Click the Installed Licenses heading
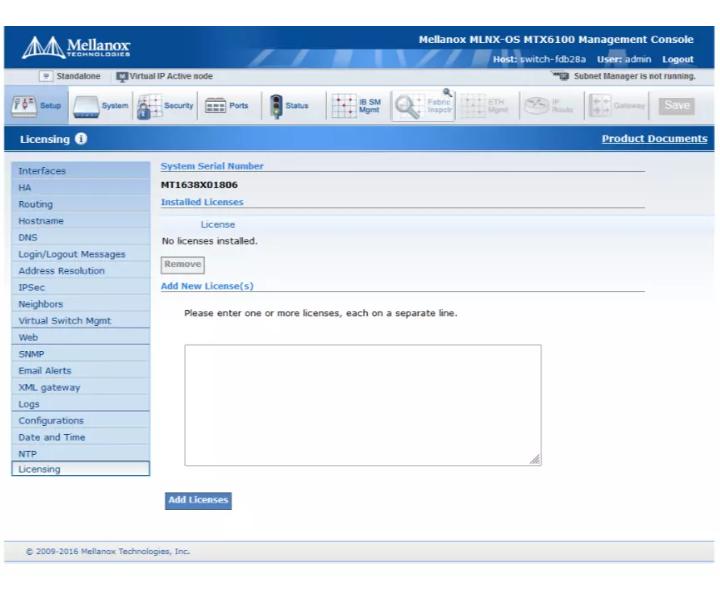 202,202
